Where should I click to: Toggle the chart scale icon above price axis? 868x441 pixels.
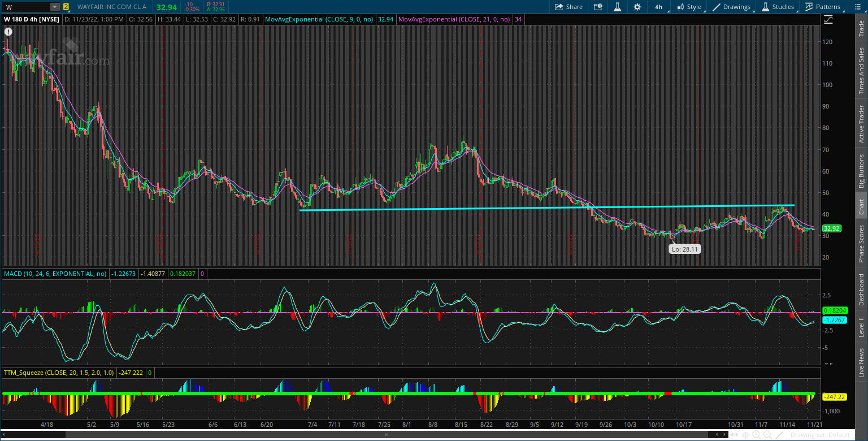tap(828, 19)
